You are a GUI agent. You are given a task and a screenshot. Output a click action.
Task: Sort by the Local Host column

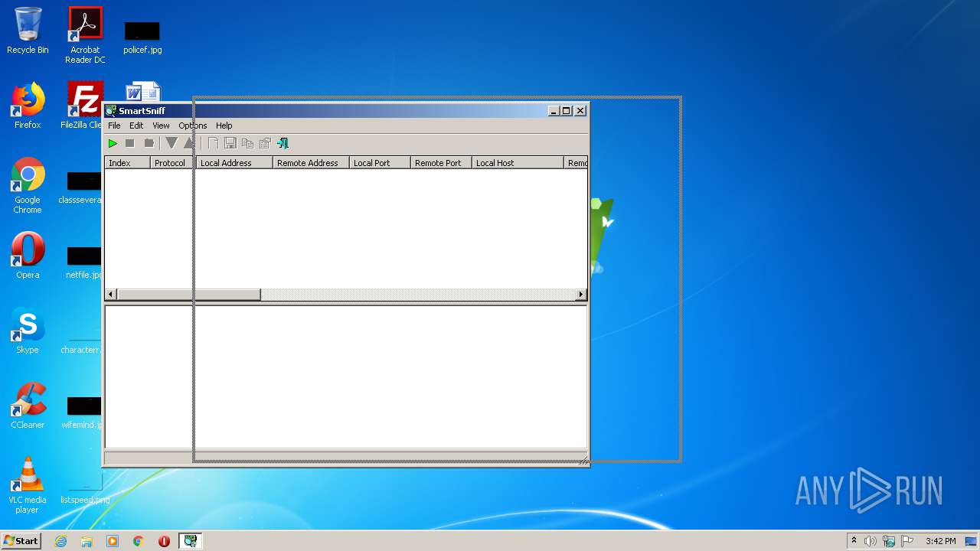tap(518, 163)
